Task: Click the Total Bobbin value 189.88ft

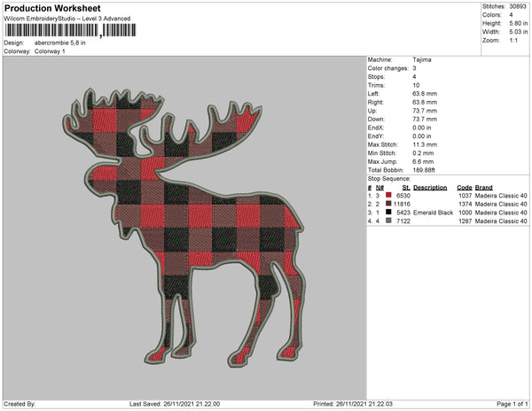Action: pyautogui.click(x=424, y=170)
